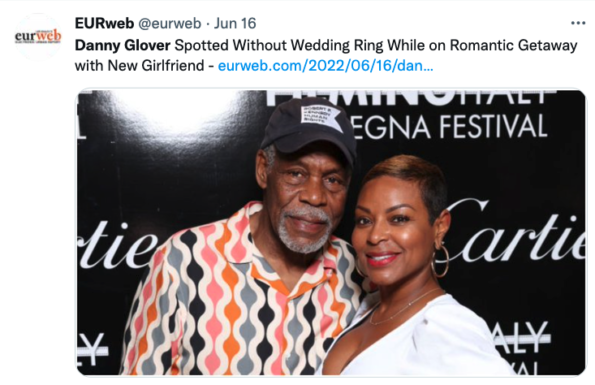Screen dimensions: 595x385
Task: Click the 'with New Girlfriend' tweet text
Action: coord(140,66)
